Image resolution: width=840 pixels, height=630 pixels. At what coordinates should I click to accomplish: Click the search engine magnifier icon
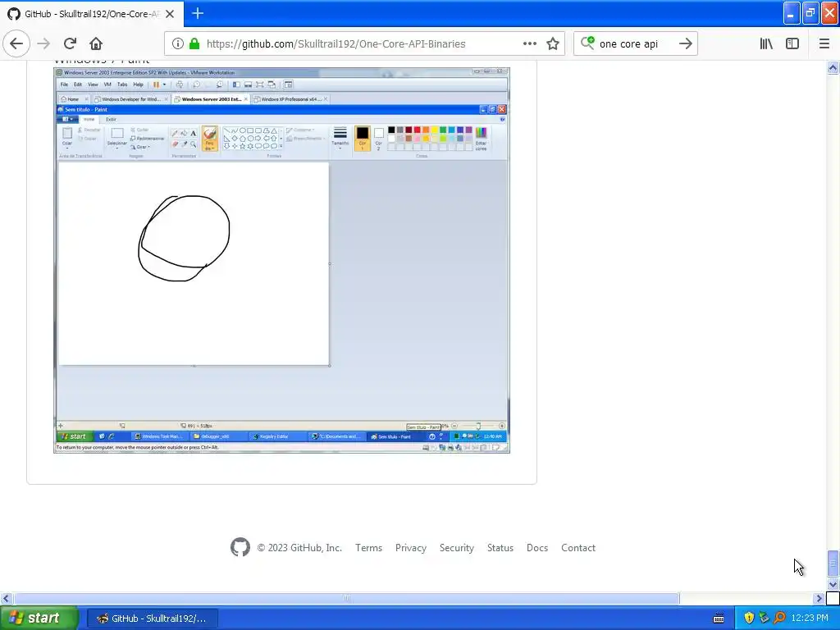[x=587, y=43]
